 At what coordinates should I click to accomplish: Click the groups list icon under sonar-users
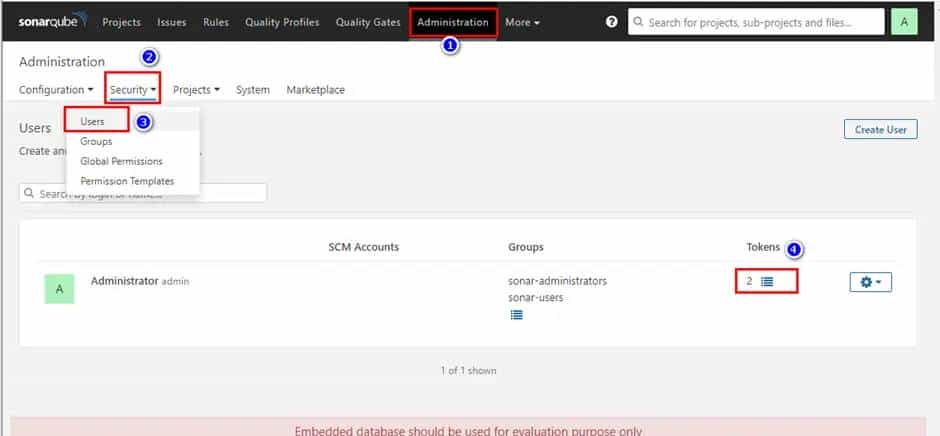(x=516, y=314)
